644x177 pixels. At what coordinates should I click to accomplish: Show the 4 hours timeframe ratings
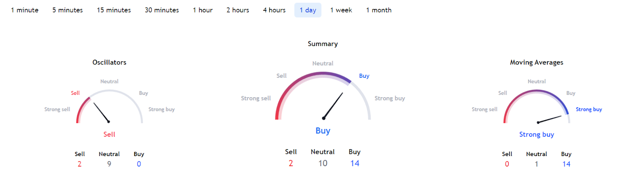tap(274, 10)
